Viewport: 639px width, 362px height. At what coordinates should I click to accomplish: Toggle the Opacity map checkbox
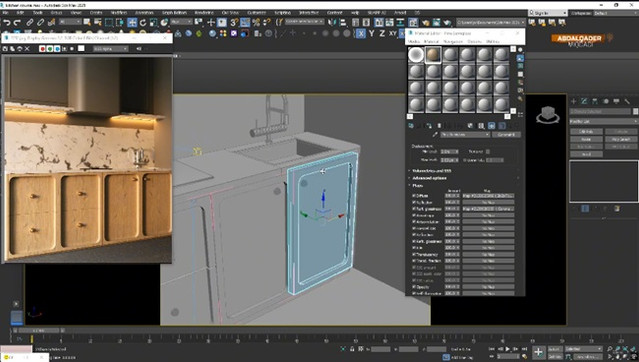click(x=414, y=287)
